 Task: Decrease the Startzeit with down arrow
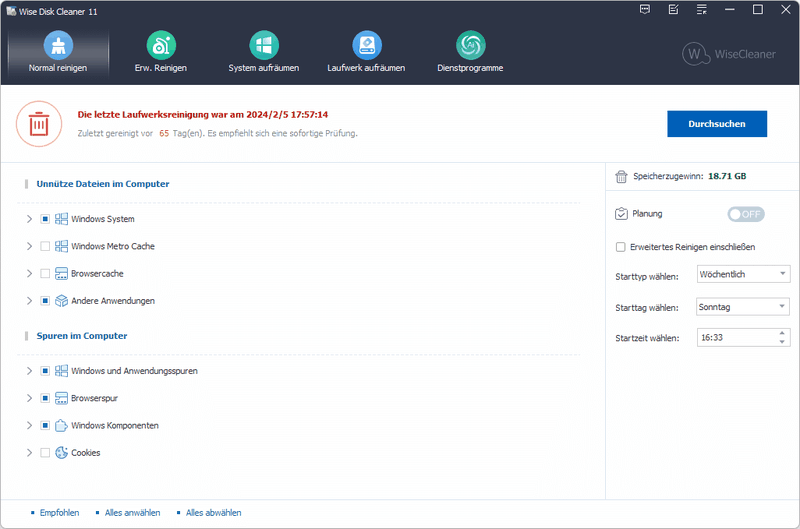782,342
